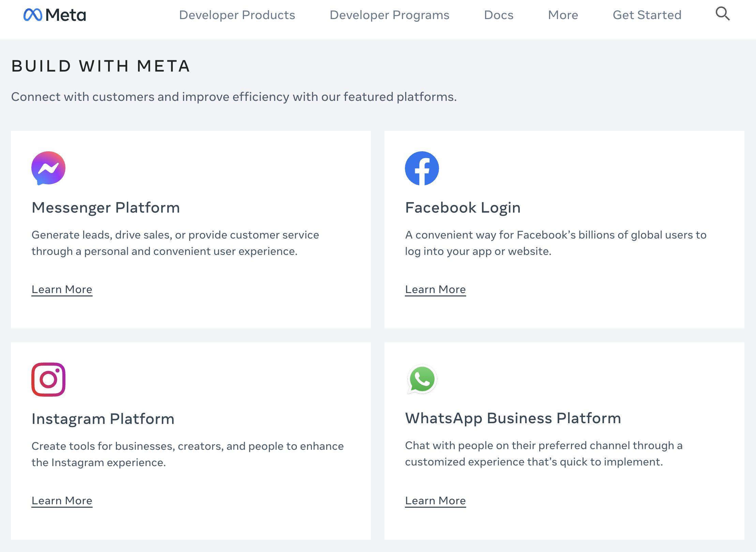Click the Meta logo in header
756x552 pixels.
point(55,15)
